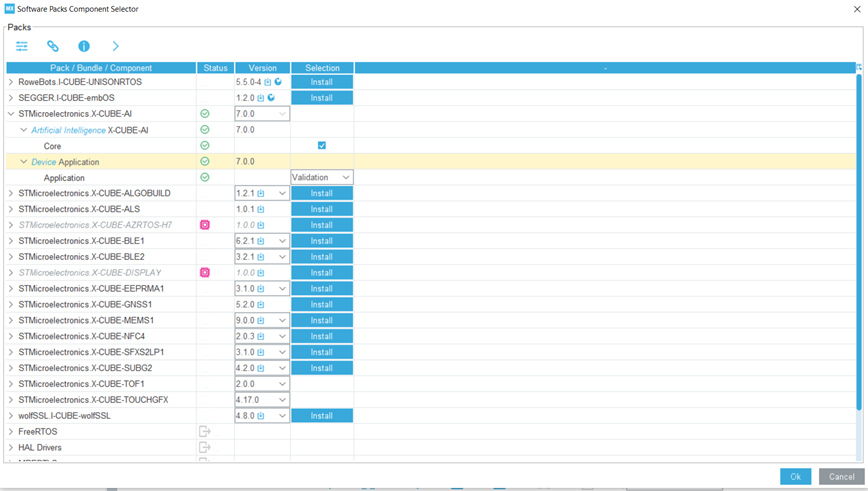This screenshot has height=491, width=868.
Task: Install the SEGGER.I-CUBE-embOS pack
Action: click(x=322, y=98)
